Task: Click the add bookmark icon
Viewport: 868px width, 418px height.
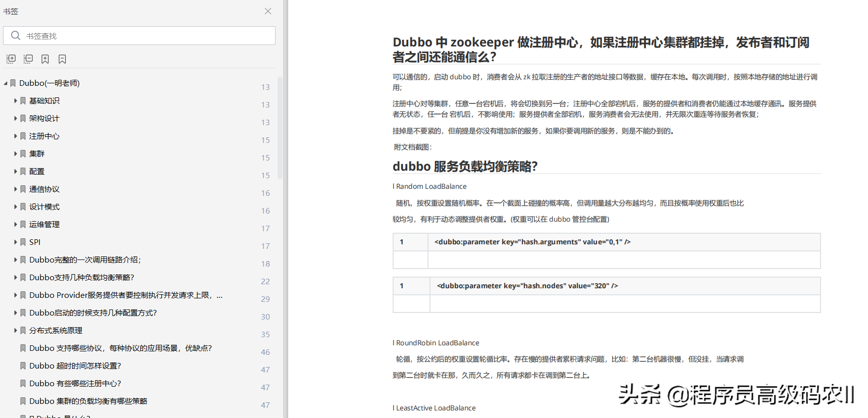Action: 45,59
